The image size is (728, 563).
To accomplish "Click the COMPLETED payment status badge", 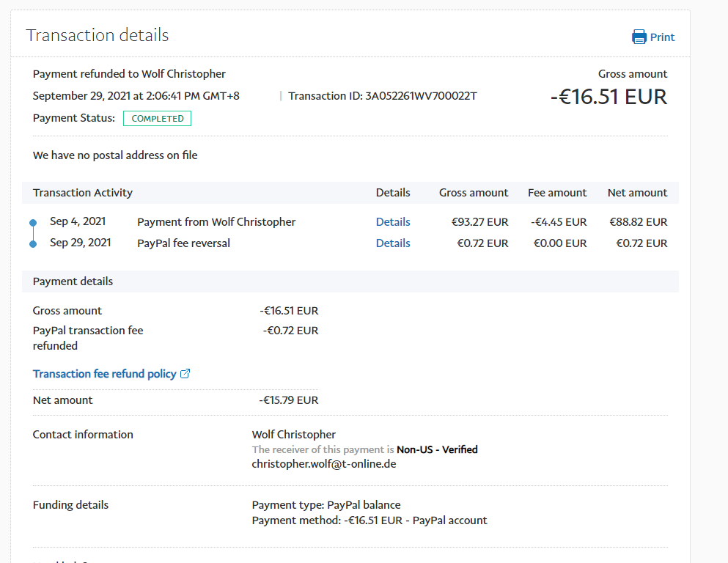I will [157, 119].
